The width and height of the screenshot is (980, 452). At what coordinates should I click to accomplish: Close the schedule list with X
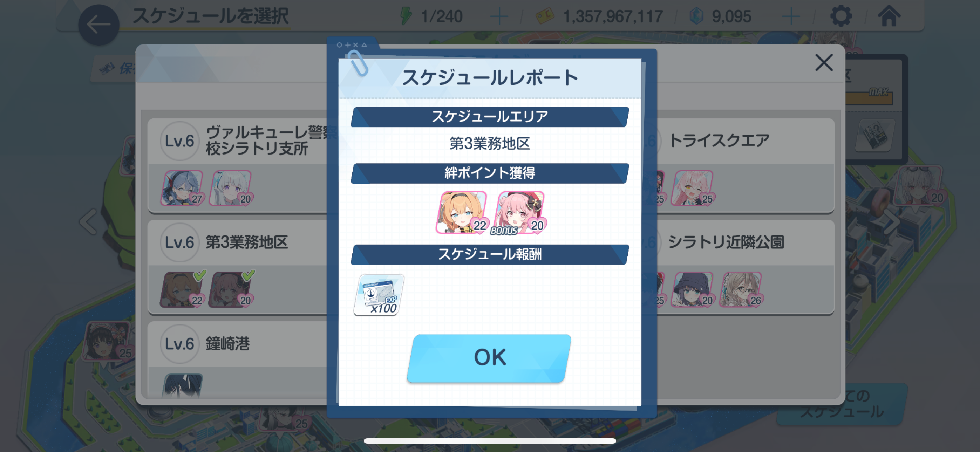[824, 63]
